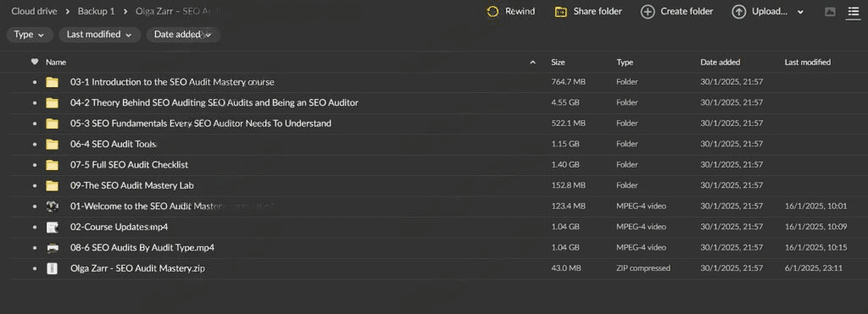Click ZIP file icon of Olga Zarr archive
The image size is (868, 314).
52,268
